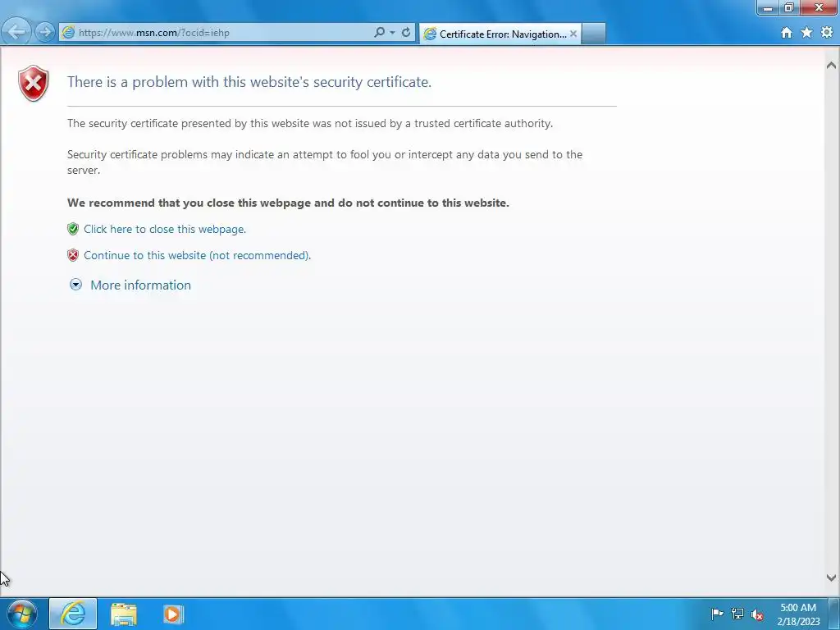Image resolution: width=840 pixels, height=630 pixels.
Task: Open the address bar autocomplete dropdown arrow
Action: click(x=392, y=33)
